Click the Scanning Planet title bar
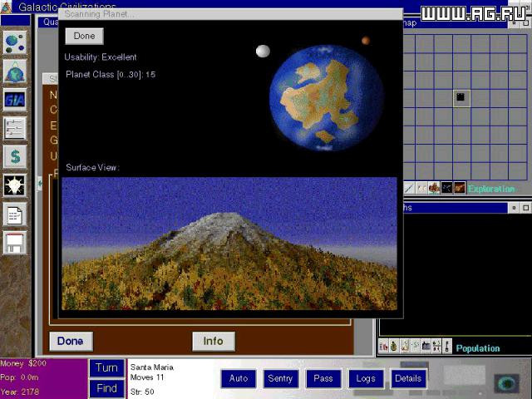The width and height of the screenshot is (532, 399). click(x=231, y=14)
